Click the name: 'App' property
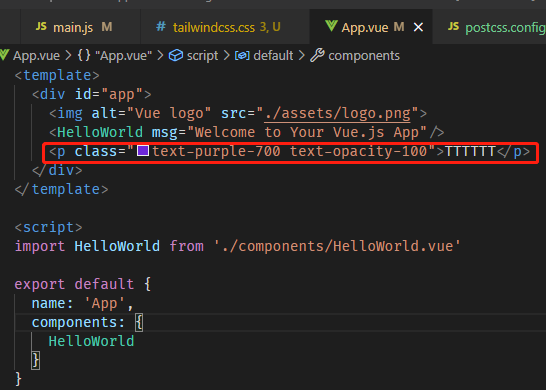This screenshot has height=390, width=546. (83, 303)
